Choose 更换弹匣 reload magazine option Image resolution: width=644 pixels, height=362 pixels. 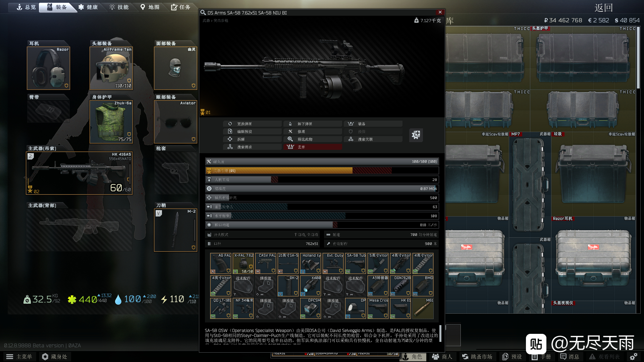point(252,124)
